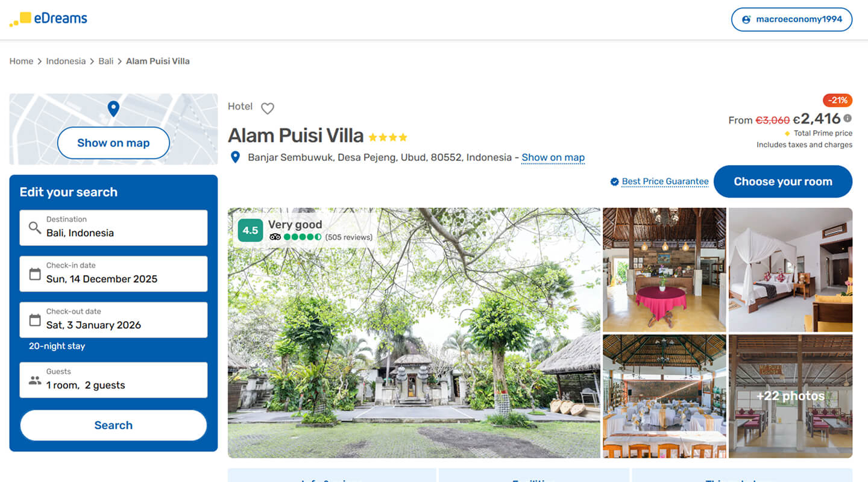The height and width of the screenshot is (482, 868).
Task: Open the +22 photos thumbnail
Action: coord(790,396)
